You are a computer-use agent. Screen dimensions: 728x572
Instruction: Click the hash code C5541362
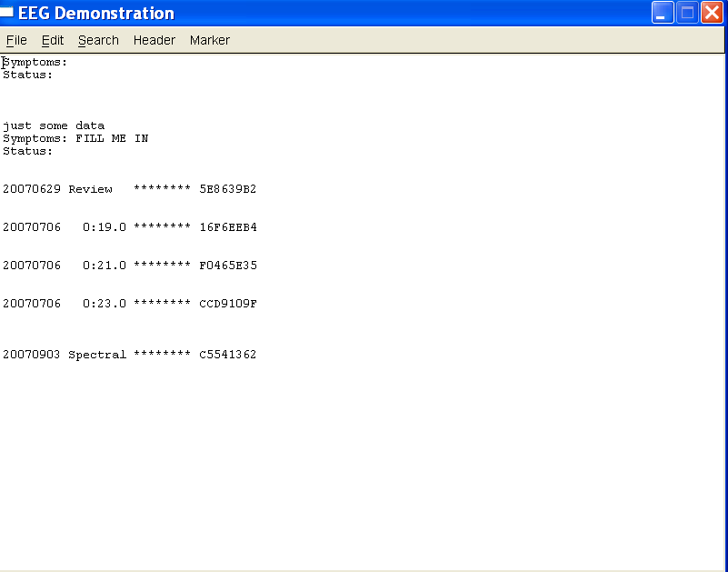click(x=228, y=355)
